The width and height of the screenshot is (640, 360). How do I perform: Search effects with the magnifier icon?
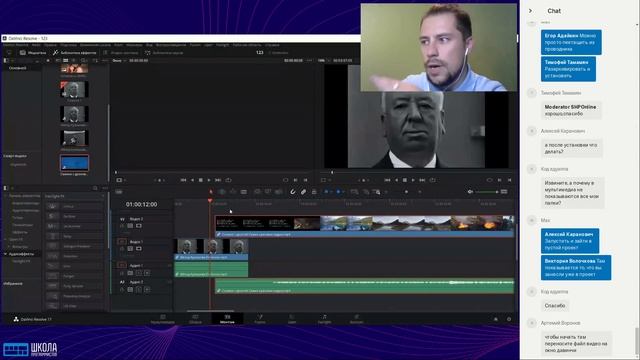(95, 188)
